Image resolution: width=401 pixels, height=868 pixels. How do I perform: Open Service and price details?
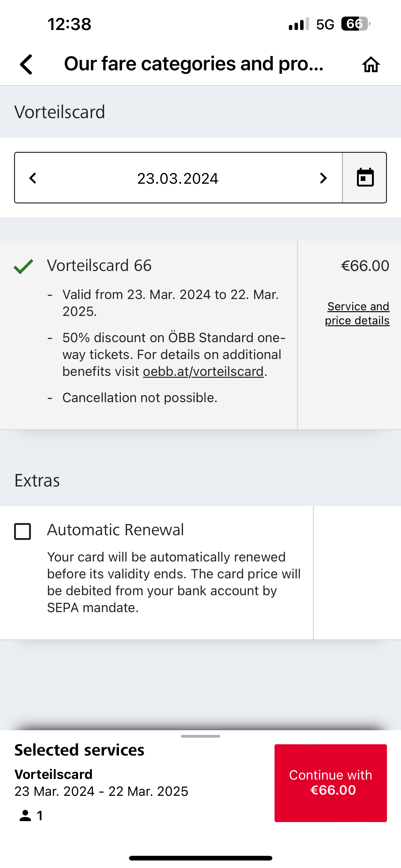[357, 313]
